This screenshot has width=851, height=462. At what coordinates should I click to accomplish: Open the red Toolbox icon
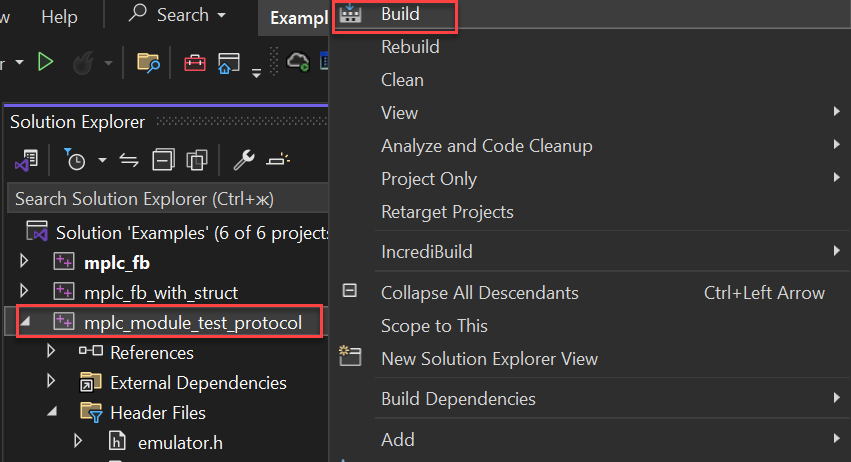(x=195, y=63)
